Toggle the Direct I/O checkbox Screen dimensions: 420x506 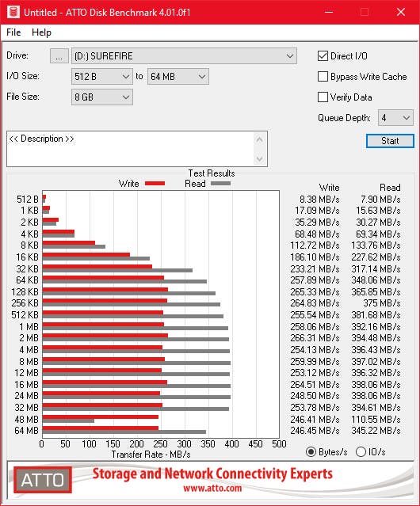[x=323, y=56]
